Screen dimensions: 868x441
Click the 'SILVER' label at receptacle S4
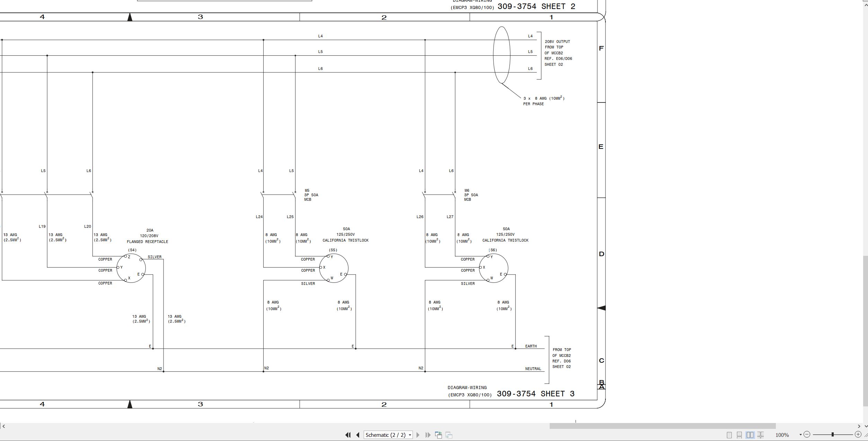[154, 257]
